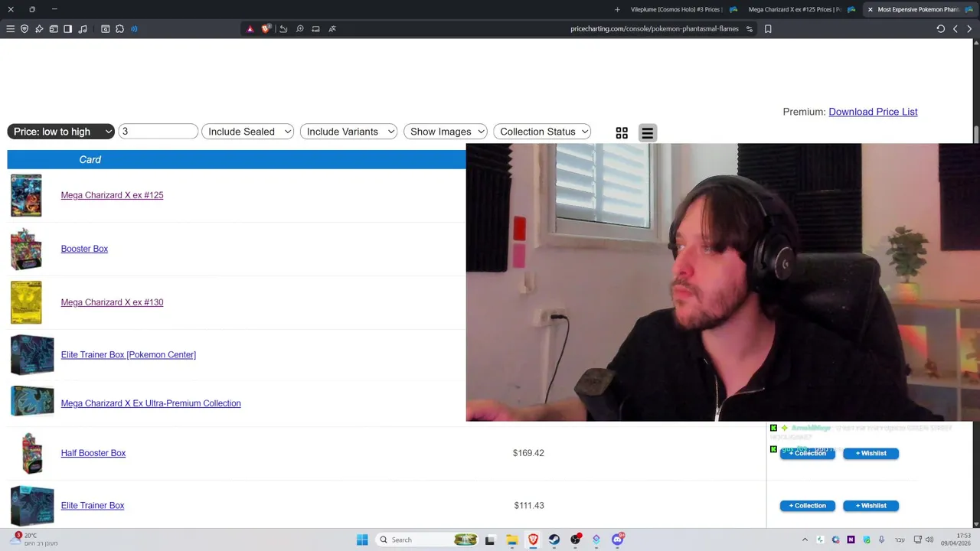The width and height of the screenshot is (980, 551).
Task: Open the Brave main menu hamburger icon
Action: pos(10,29)
